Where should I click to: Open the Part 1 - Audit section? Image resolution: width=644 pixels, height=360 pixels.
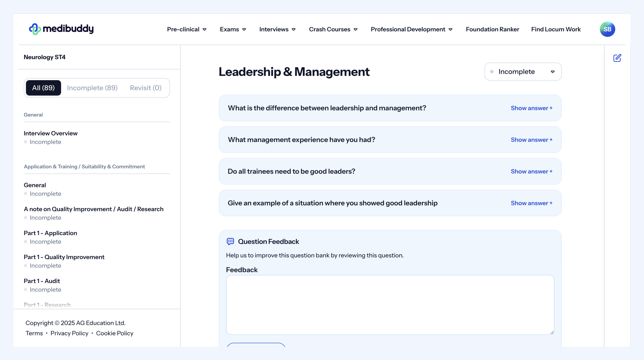(42, 281)
